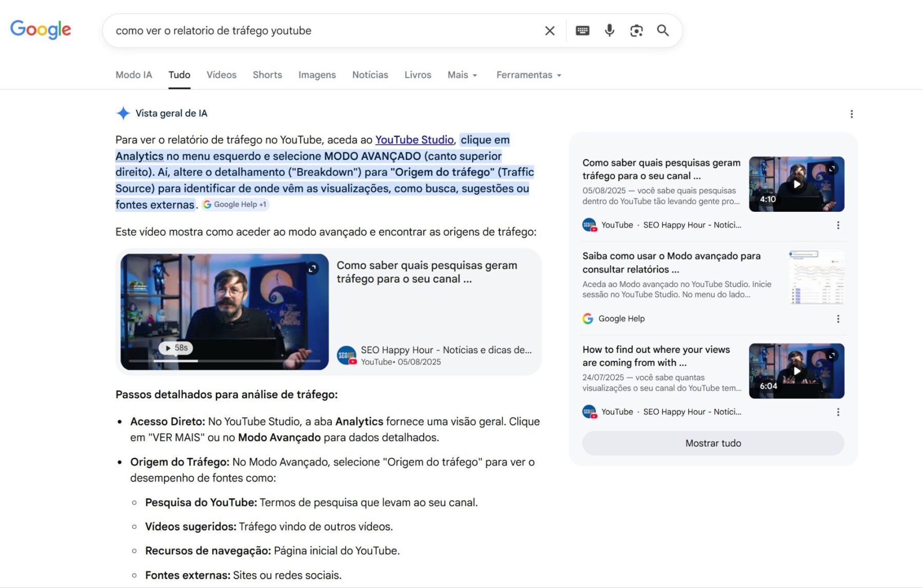Viewport: 923px width, 588px height.
Task: Expand the main video with corner icon
Action: coord(312,269)
